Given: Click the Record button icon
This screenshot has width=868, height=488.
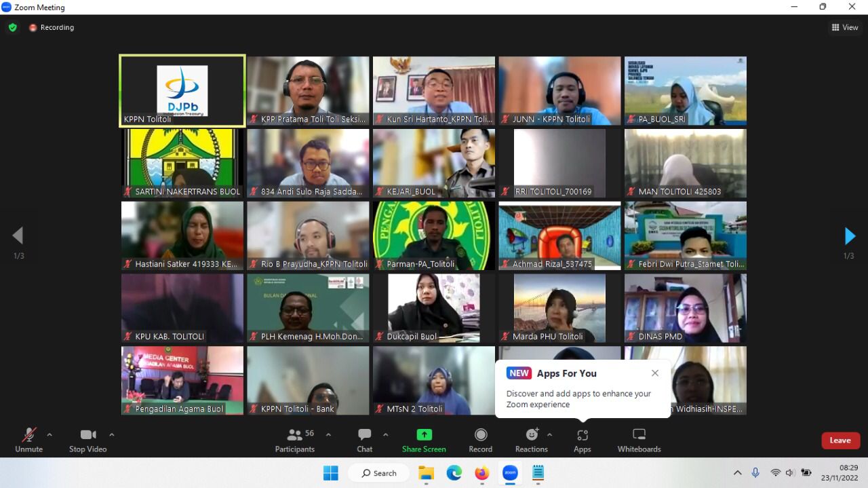Looking at the screenshot, I should point(481,435).
